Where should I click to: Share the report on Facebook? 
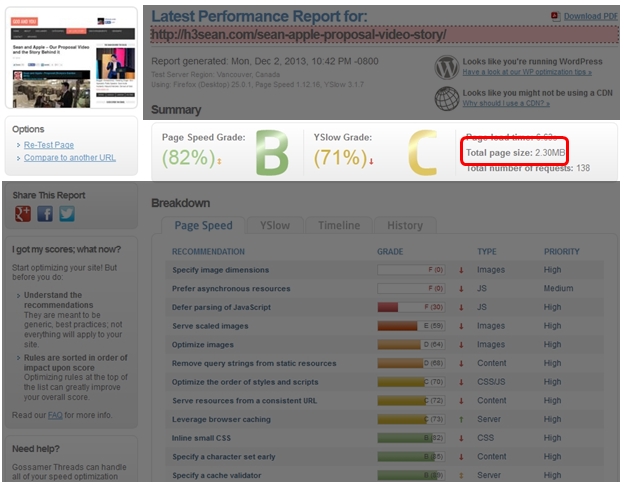(45, 213)
